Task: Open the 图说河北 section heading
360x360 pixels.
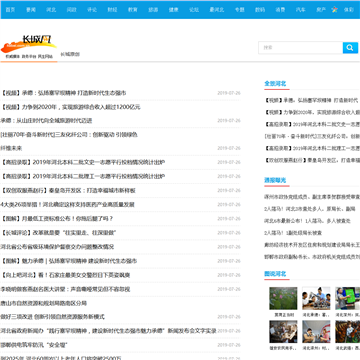Action: (x=275, y=274)
